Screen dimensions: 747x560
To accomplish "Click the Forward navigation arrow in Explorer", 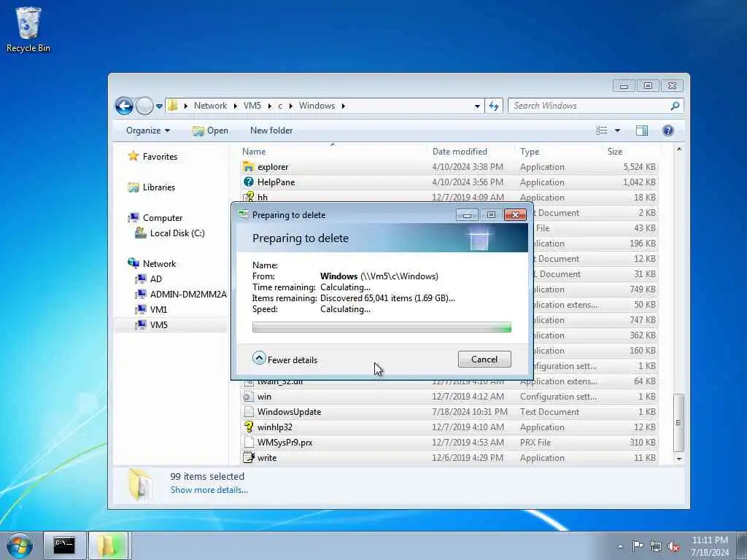I will 144,106.
